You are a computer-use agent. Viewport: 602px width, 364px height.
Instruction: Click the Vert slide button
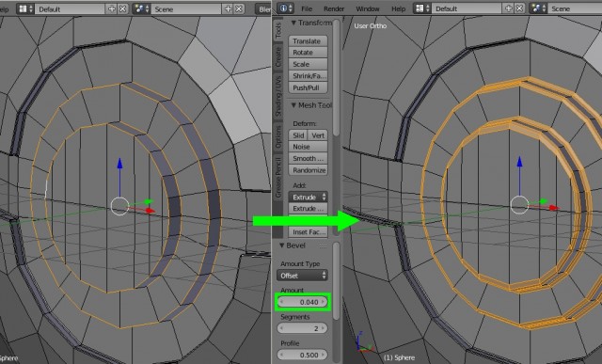[x=318, y=135]
